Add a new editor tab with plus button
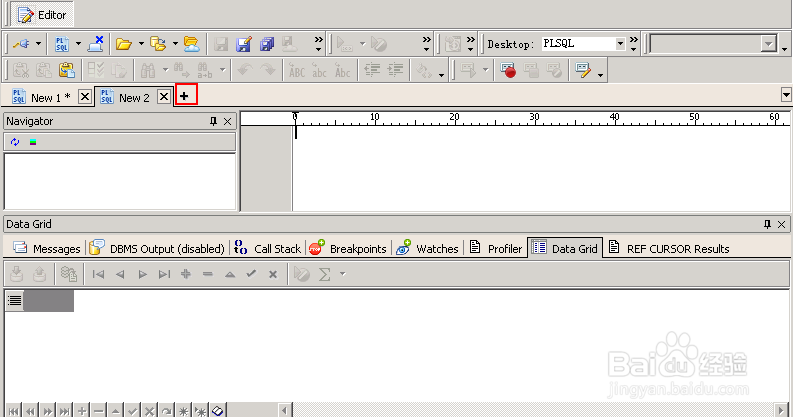This screenshot has height=417, width=793. [x=185, y=96]
